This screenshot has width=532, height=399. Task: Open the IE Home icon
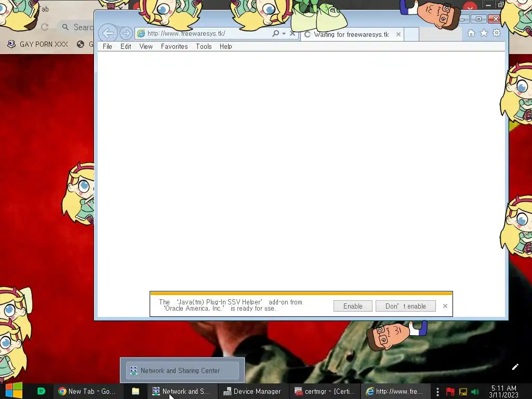[471, 33]
